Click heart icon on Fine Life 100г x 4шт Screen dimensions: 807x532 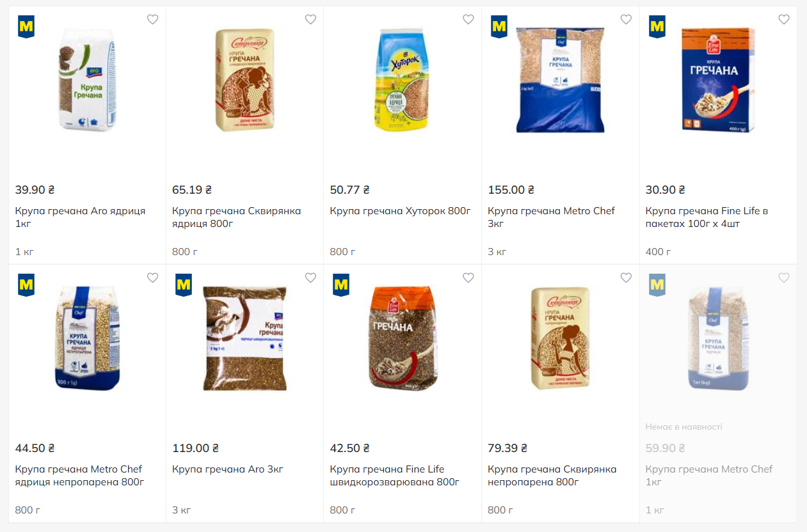click(784, 19)
